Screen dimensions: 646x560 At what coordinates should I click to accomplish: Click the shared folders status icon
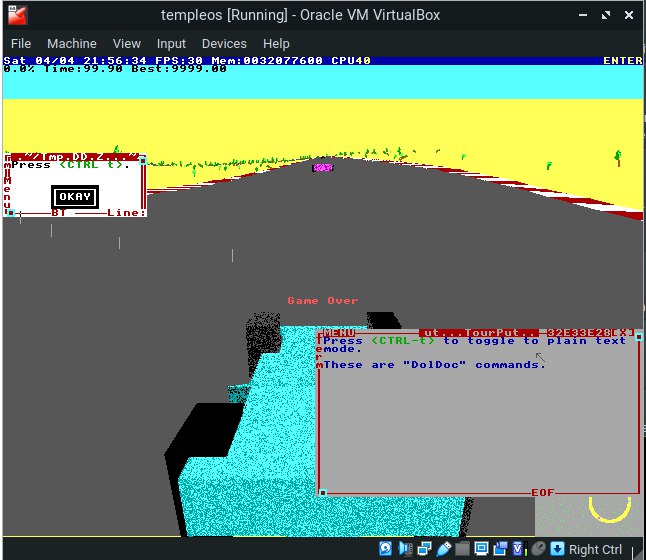coord(462,548)
